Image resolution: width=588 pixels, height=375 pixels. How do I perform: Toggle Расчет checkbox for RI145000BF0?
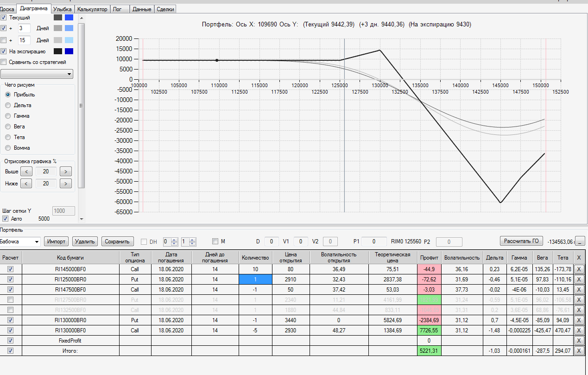point(11,269)
